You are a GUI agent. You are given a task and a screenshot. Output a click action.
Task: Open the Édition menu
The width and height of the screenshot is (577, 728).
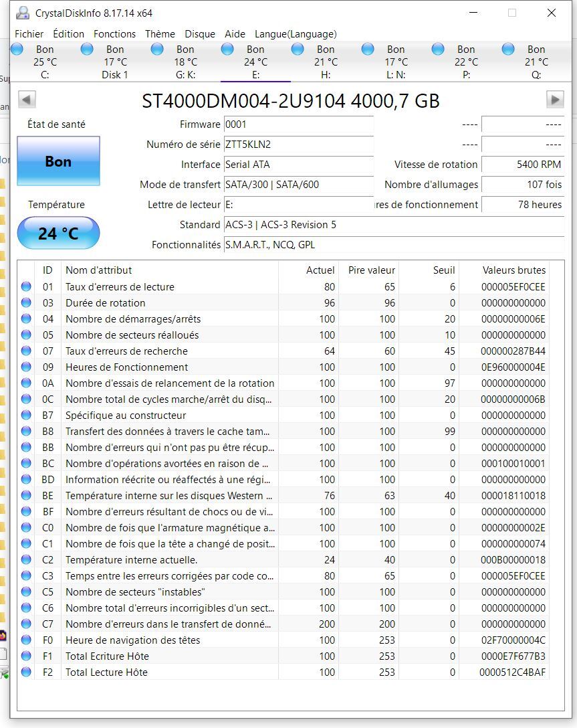coord(69,34)
